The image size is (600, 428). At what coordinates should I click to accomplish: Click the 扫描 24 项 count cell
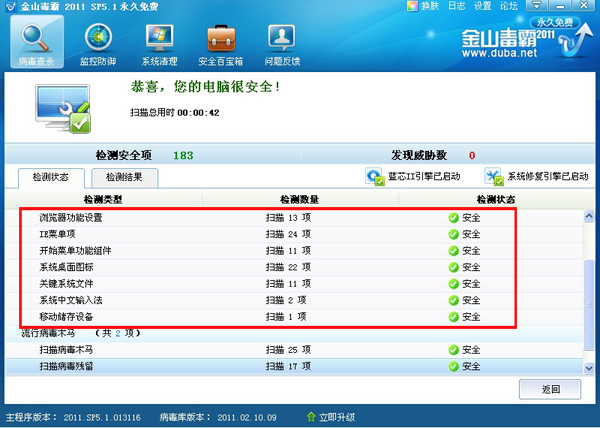(289, 234)
